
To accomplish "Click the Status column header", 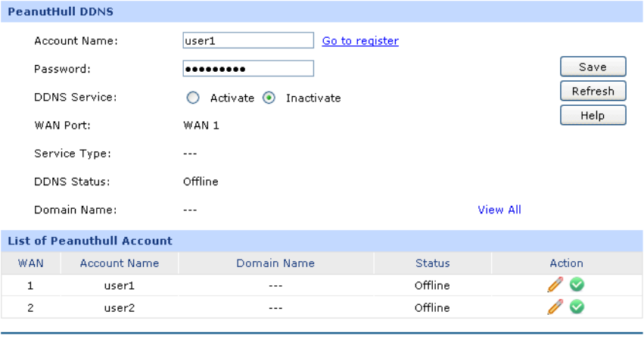I will (432, 263).
